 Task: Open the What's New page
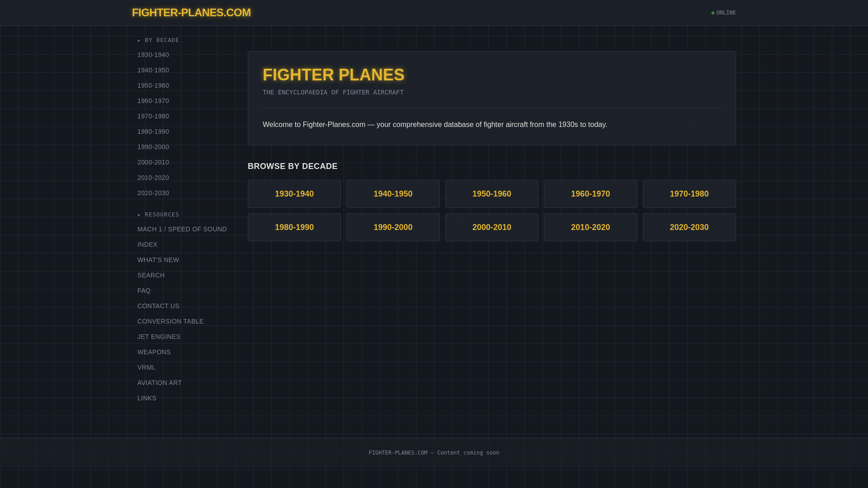tap(158, 260)
